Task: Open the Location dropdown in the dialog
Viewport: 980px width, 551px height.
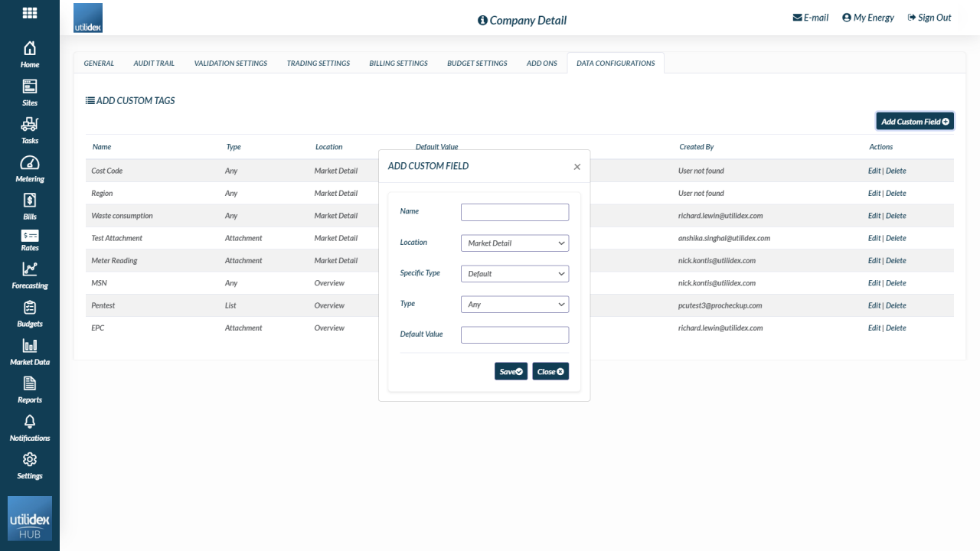Action: pyautogui.click(x=514, y=243)
